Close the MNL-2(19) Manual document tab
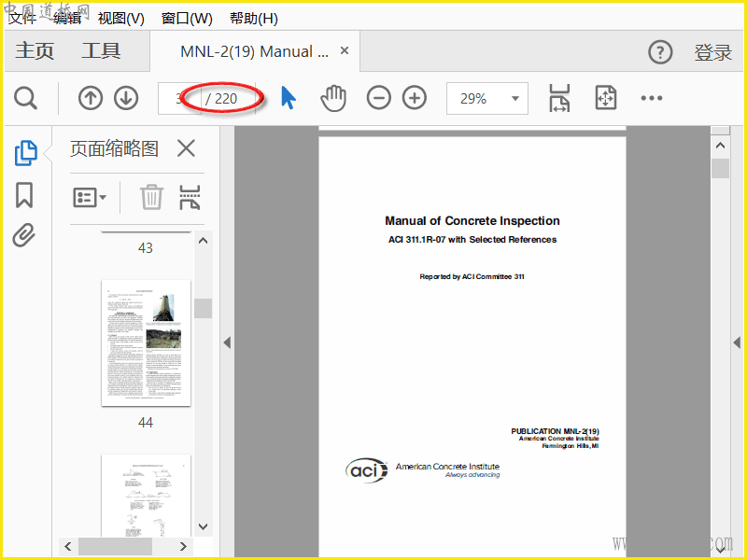Screen dimensions: 747x560 point(345,51)
